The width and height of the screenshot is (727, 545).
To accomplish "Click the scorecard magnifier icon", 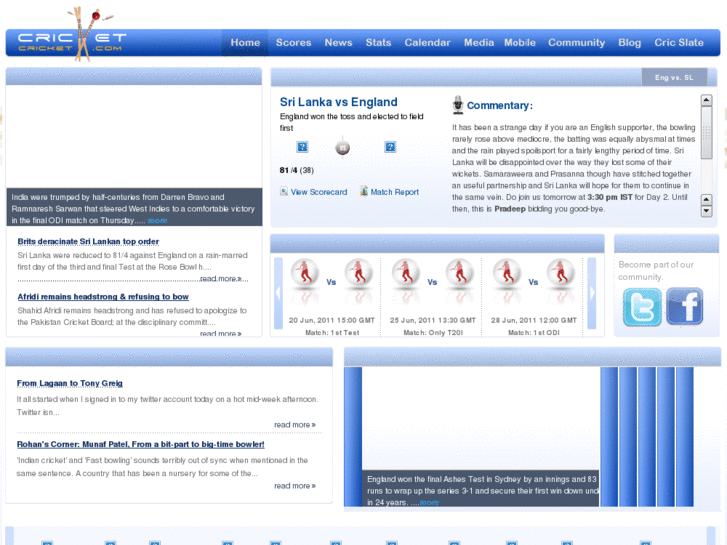I will [284, 191].
